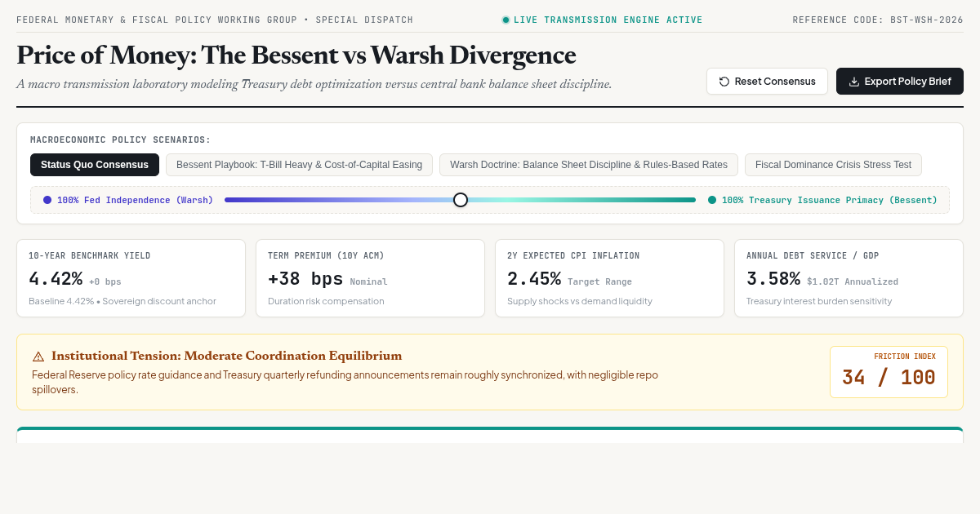Select Warsh Doctrine Balance Sheet Discipline scenario

589,165
